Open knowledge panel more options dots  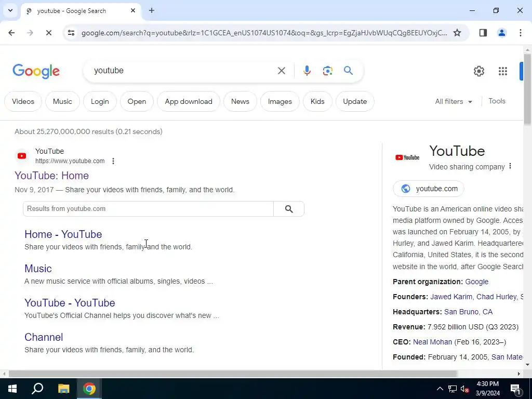(x=510, y=166)
